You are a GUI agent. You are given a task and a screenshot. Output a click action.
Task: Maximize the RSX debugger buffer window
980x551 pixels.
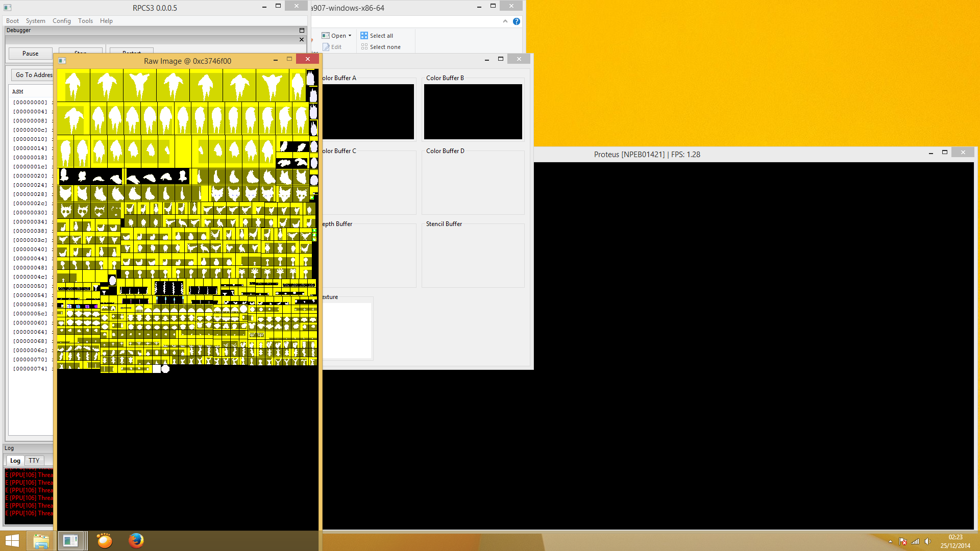click(501, 59)
